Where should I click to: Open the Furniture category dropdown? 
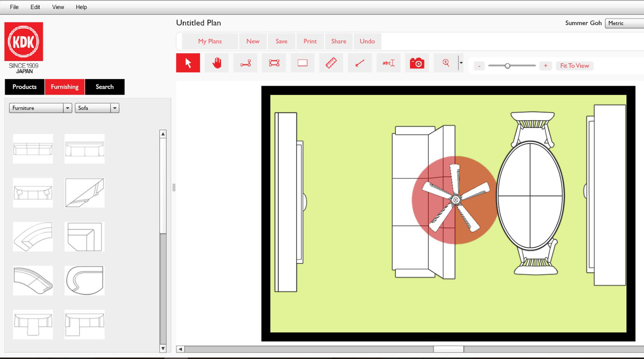[x=40, y=108]
